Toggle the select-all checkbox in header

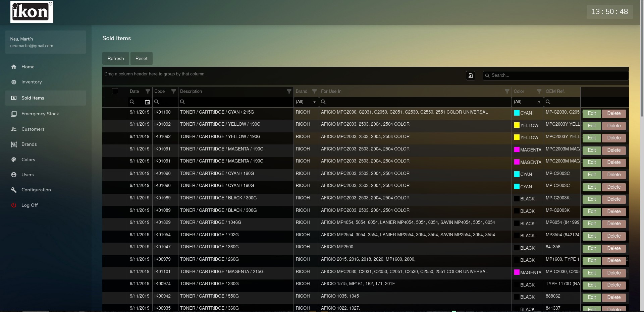tap(115, 91)
